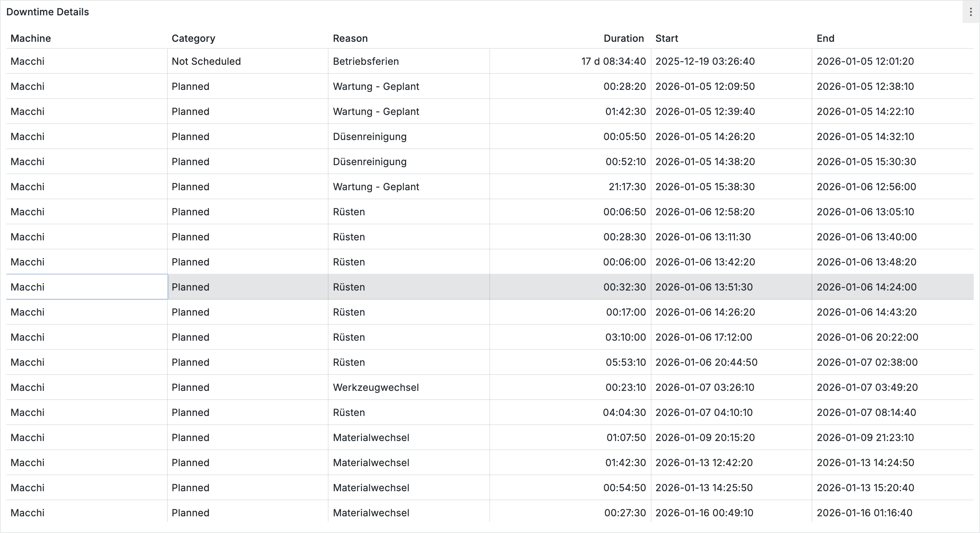Click the End column header
The width and height of the screenshot is (980, 533).
coord(825,38)
